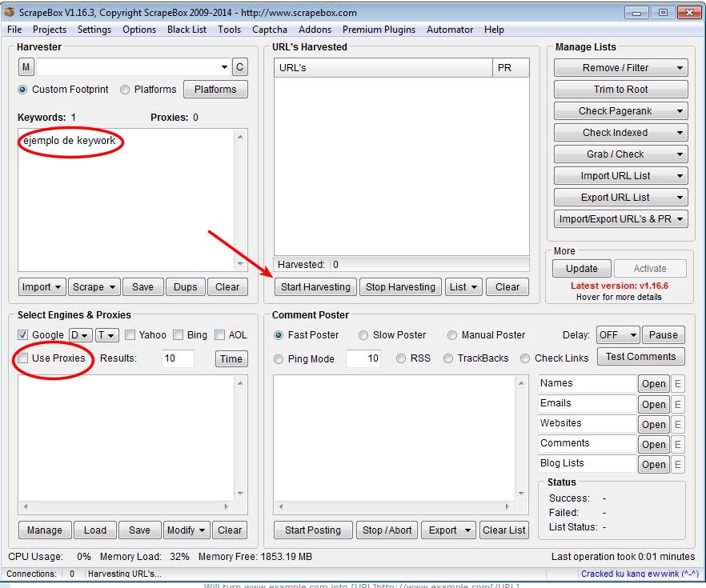Select the Manual Poster radio option
706x588 pixels.
[x=452, y=335]
